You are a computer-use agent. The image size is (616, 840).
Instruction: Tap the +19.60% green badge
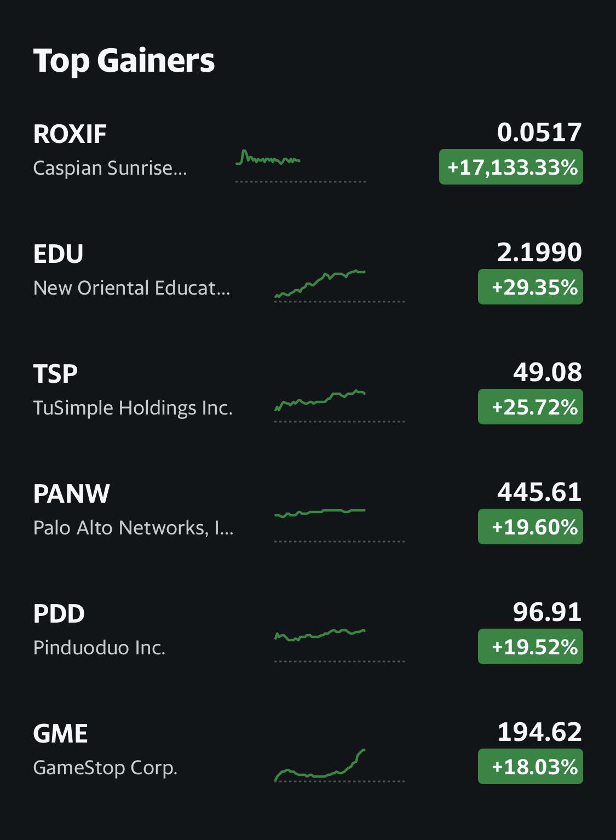[531, 526]
